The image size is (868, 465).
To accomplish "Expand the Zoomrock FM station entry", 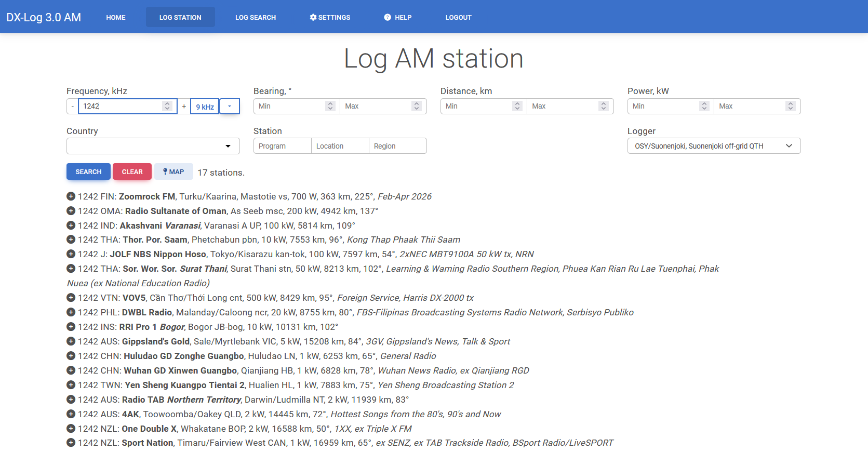I will [x=71, y=196].
